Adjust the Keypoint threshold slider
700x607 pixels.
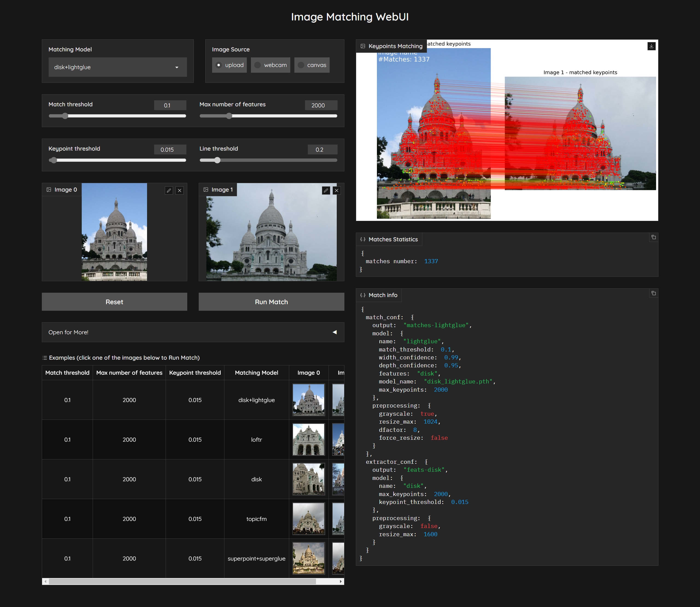click(117, 160)
